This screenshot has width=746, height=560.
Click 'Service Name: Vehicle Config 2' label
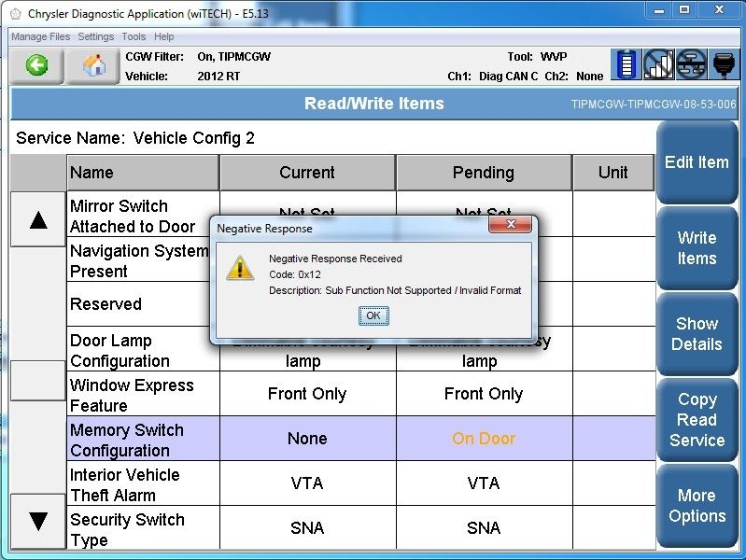tap(135, 138)
